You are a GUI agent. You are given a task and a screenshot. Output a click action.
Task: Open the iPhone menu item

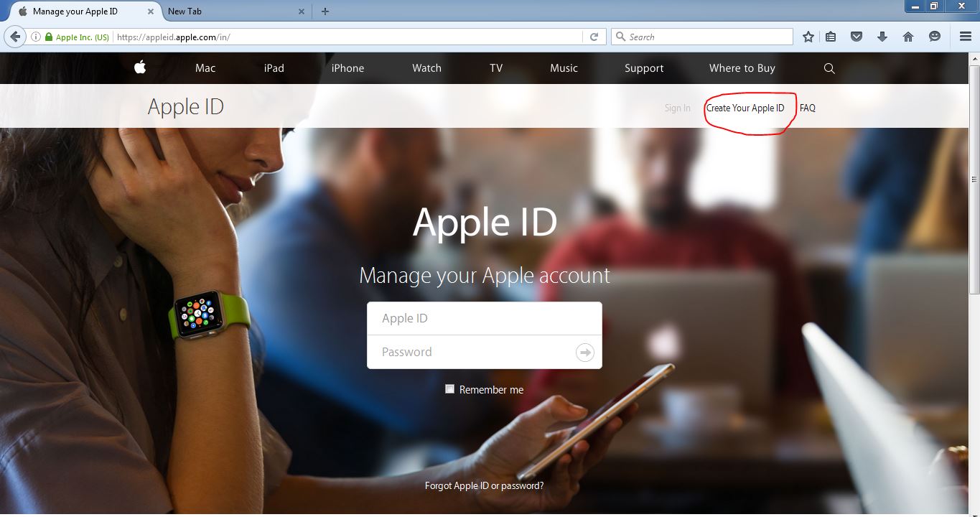click(x=347, y=68)
